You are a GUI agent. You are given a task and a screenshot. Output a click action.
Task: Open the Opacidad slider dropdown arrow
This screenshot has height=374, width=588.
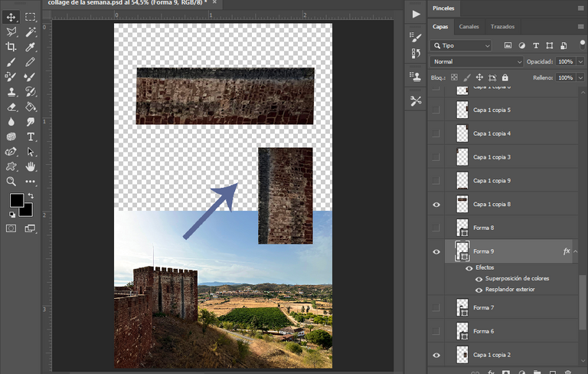point(580,61)
